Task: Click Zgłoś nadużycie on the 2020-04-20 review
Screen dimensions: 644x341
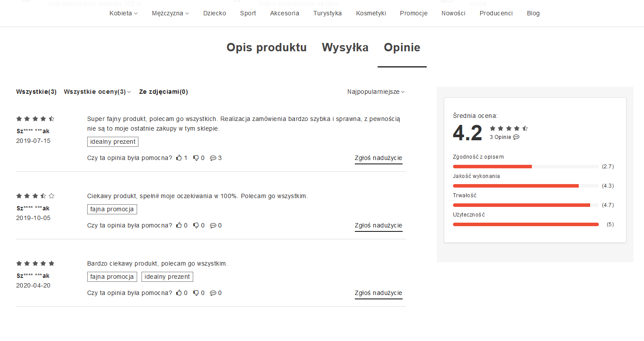Action: tap(378, 293)
